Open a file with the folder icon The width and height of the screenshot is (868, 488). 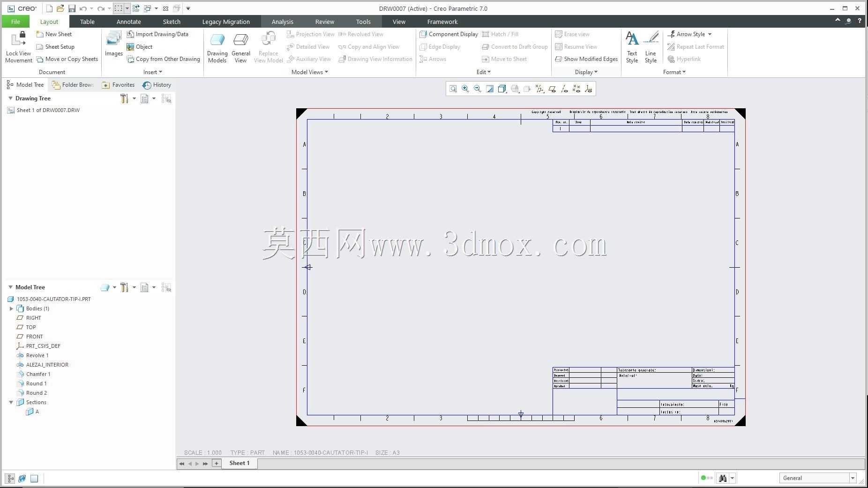tap(60, 8)
